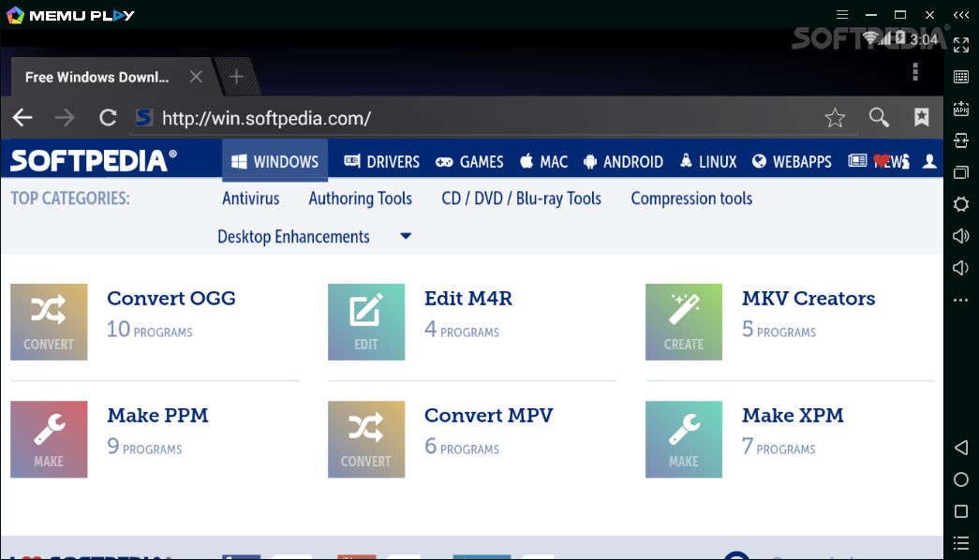This screenshot has width=979, height=560.
Task: Open the WEBAPPS section
Action: click(792, 162)
